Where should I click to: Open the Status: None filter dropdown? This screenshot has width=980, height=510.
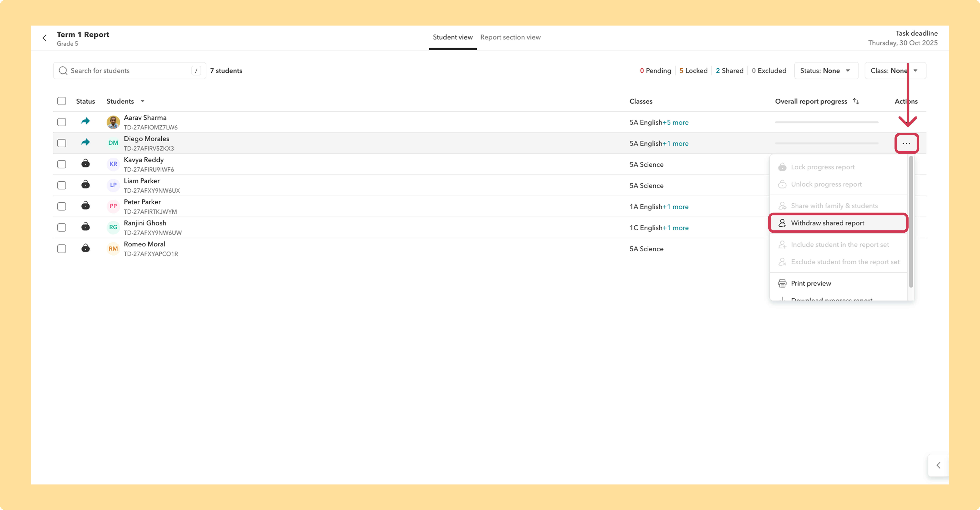(826, 71)
